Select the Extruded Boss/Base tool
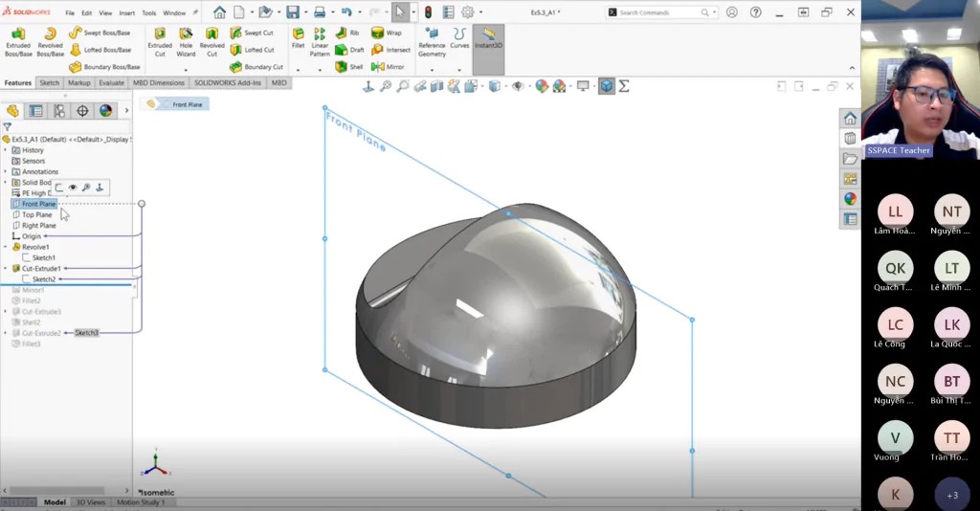Screen dimensions: 980x511 (x=18, y=42)
